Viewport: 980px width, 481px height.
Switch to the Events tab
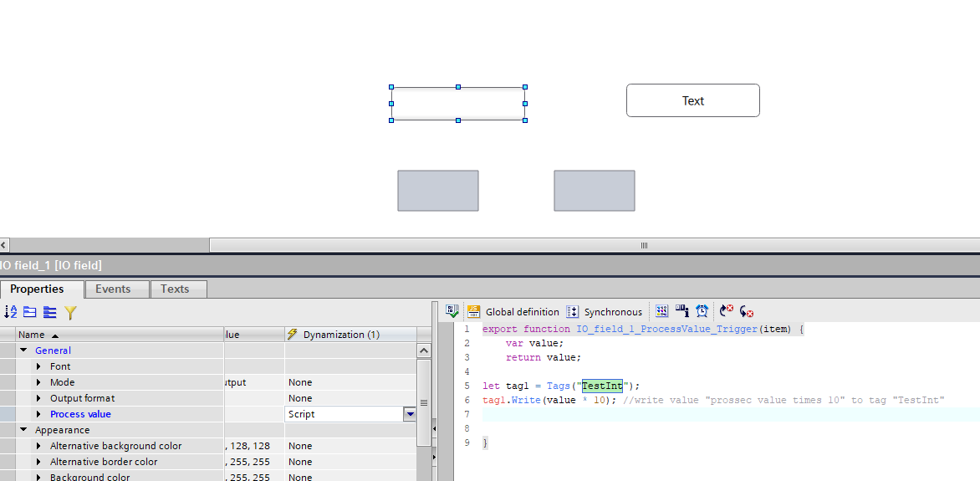[113, 289]
